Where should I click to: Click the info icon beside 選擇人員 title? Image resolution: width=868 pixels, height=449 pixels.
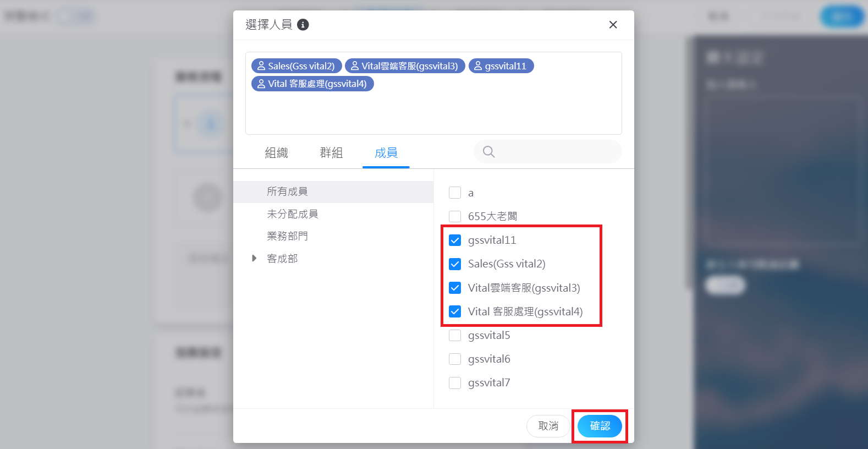pos(303,25)
